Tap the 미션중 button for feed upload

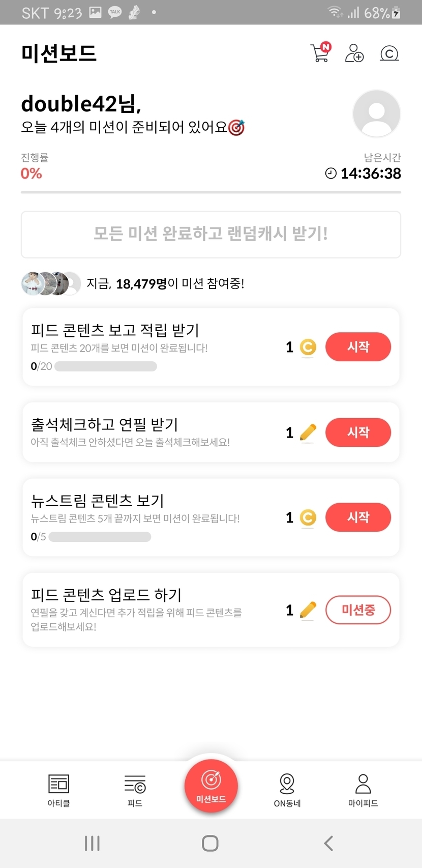click(x=358, y=610)
